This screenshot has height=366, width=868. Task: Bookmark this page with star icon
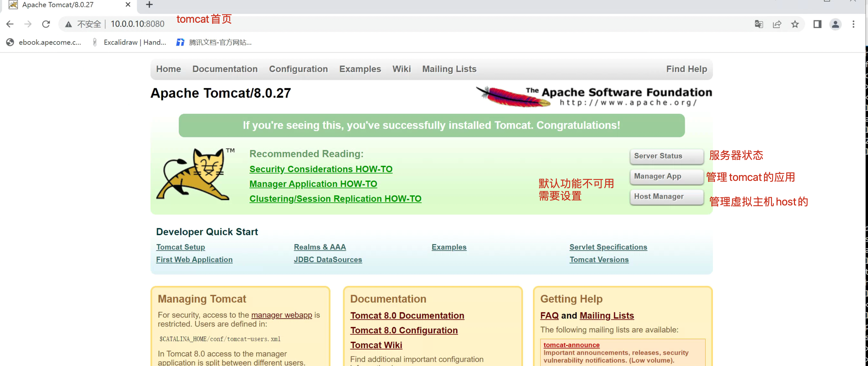click(x=795, y=24)
